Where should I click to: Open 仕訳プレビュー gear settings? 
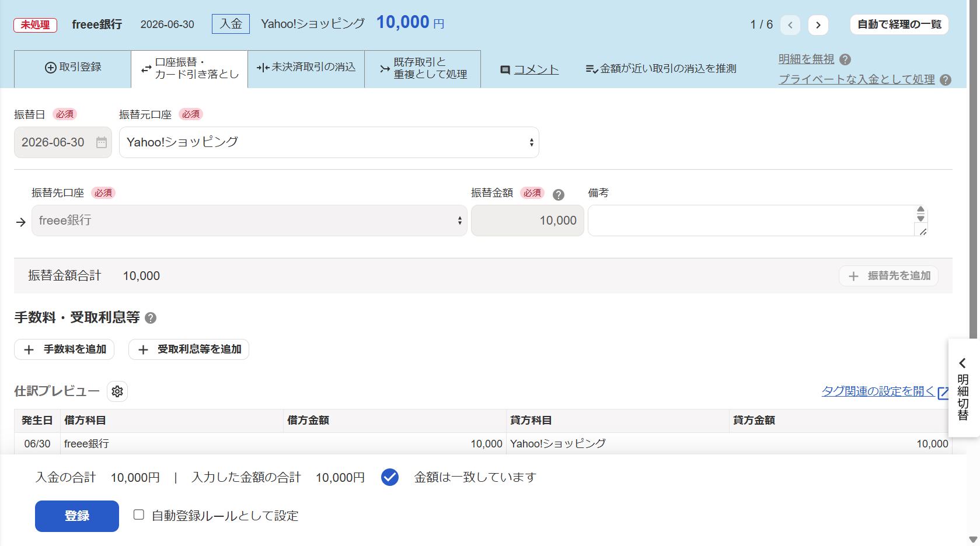click(x=117, y=391)
